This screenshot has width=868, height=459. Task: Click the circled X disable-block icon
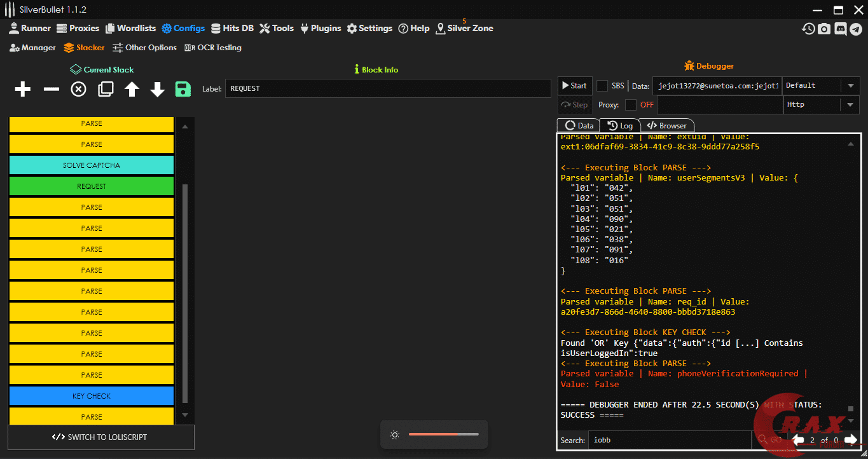pos(78,89)
